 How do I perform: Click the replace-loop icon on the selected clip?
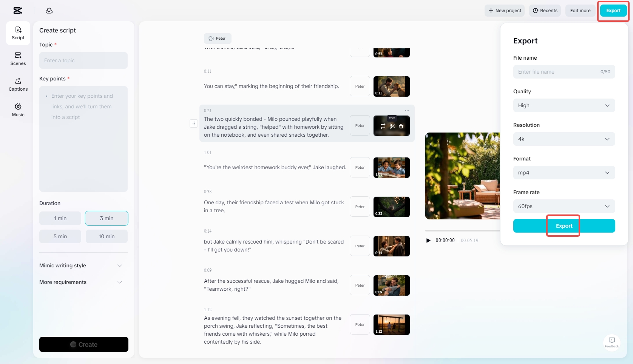pos(383,126)
